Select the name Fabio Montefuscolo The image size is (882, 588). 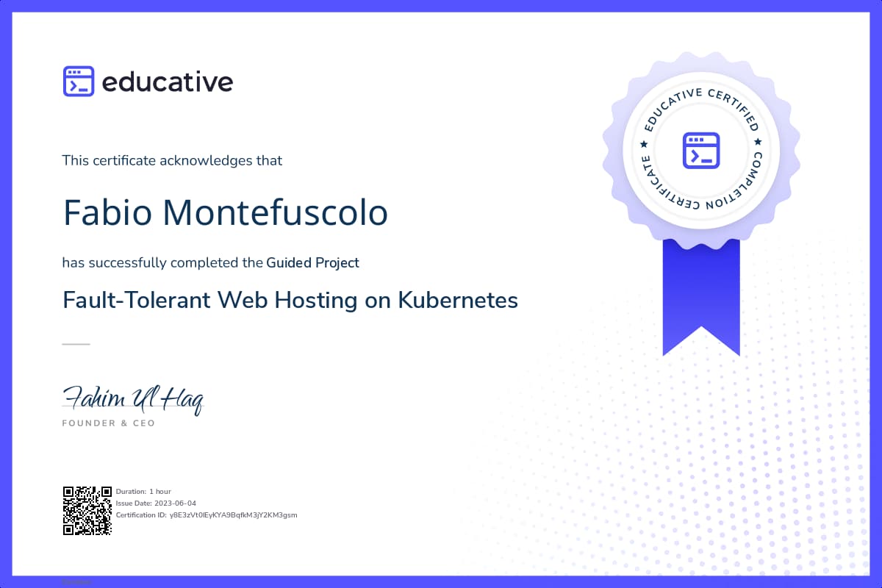tap(225, 212)
